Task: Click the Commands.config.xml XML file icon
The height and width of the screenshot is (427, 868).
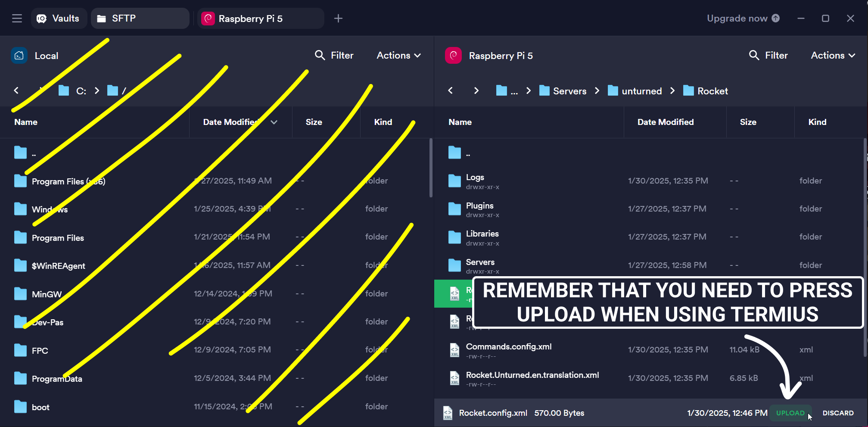Action: 454,350
